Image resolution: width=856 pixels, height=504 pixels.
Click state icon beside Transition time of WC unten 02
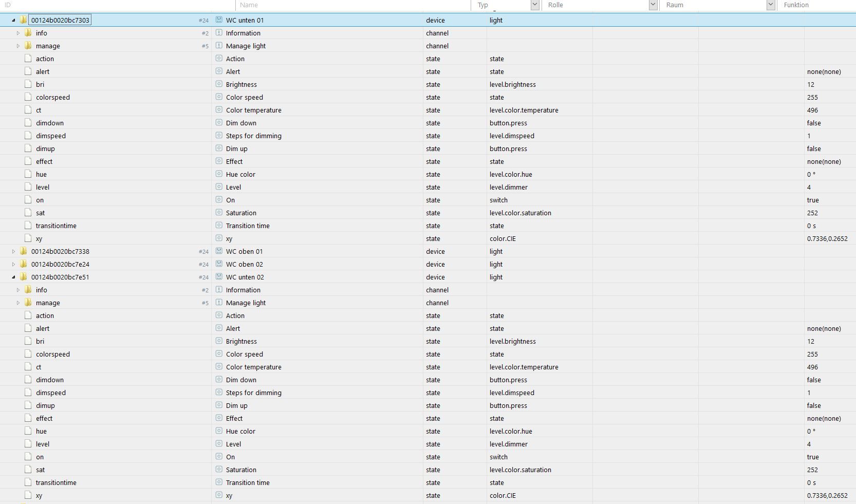219,482
